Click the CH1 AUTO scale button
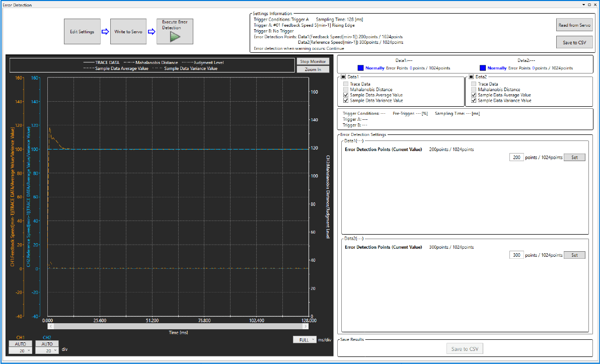 21,343
